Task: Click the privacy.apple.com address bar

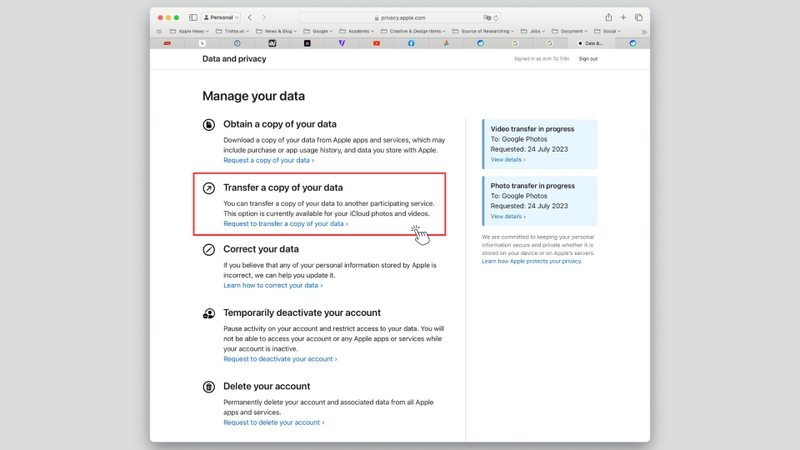Action: pos(399,18)
